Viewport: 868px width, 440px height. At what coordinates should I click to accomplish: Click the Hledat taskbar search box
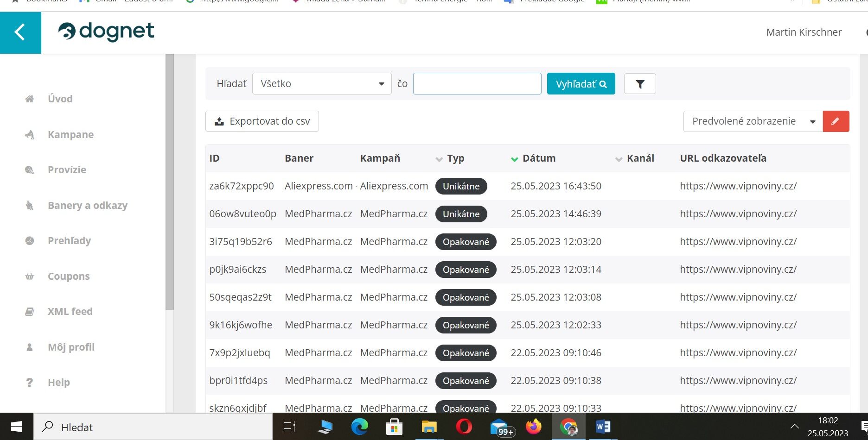click(x=153, y=427)
